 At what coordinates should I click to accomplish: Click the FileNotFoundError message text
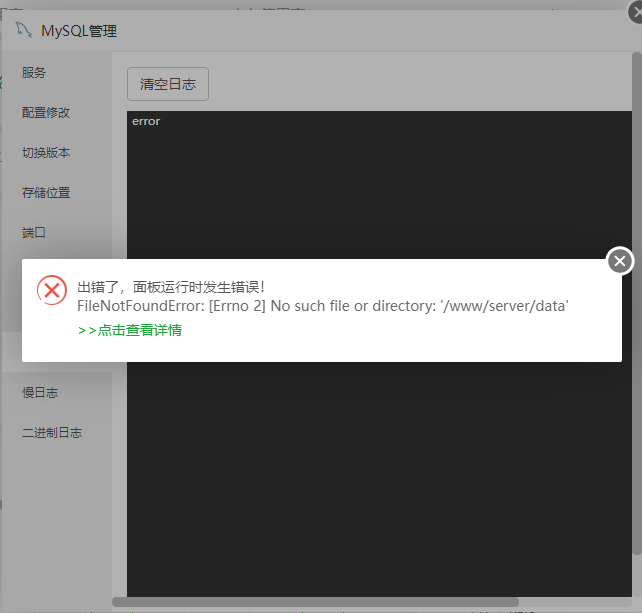point(323,306)
